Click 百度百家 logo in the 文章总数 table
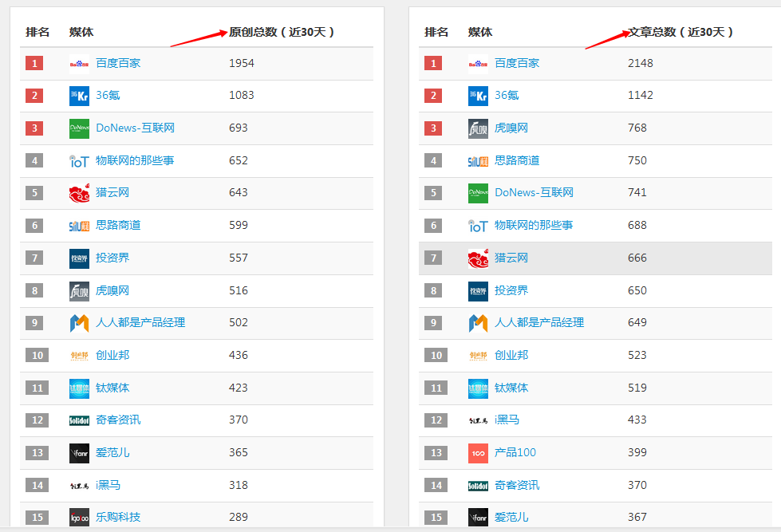The height and width of the screenshot is (532, 781). tap(478, 64)
